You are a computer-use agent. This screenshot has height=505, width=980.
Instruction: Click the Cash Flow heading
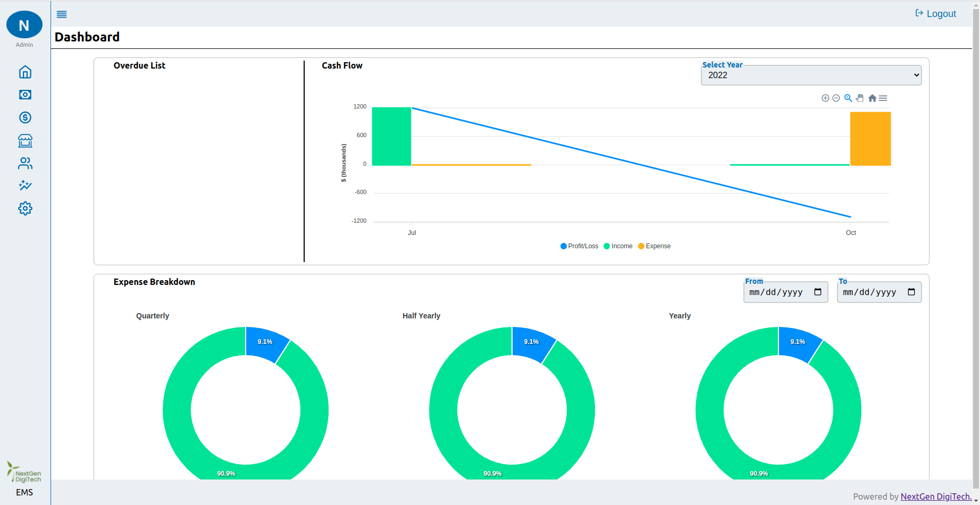[342, 65]
